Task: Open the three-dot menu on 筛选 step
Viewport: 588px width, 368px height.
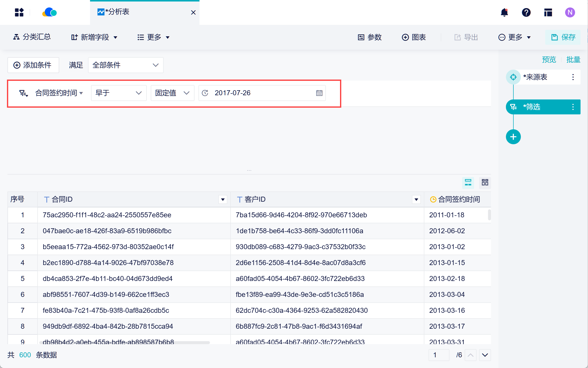Action: click(573, 107)
